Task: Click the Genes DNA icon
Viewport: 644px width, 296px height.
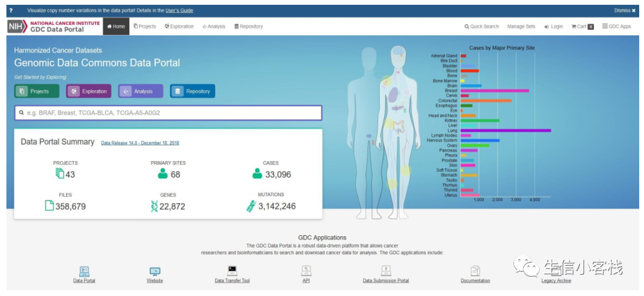Action: [x=154, y=206]
